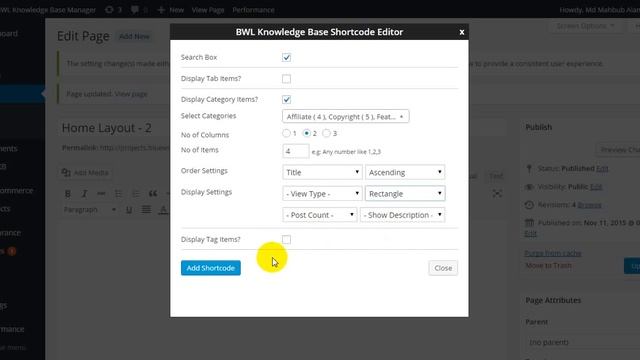Open the Post Count dropdown
The width and height of the screenshot is (640, 360).
pyautogui.click(x=320, y=215)
